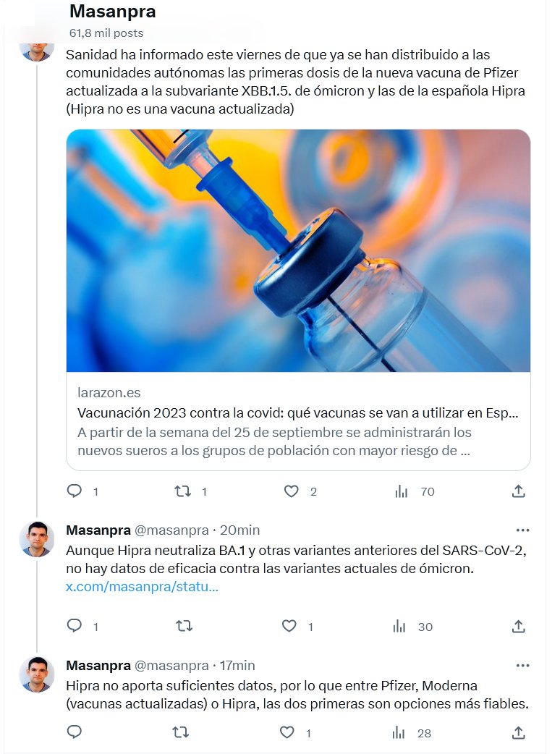Viewport: 560px width, 754px height.
Task: Like the post with 2 likes
Action: [291, 491]
